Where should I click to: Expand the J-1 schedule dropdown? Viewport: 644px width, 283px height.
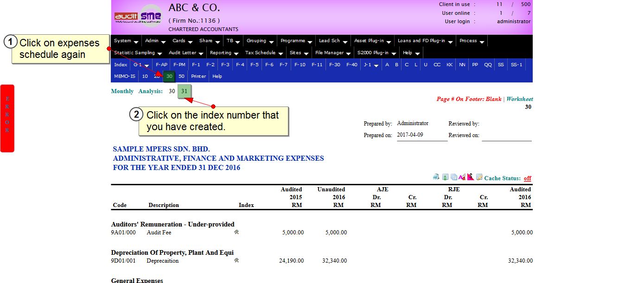[x=370, y=65]
